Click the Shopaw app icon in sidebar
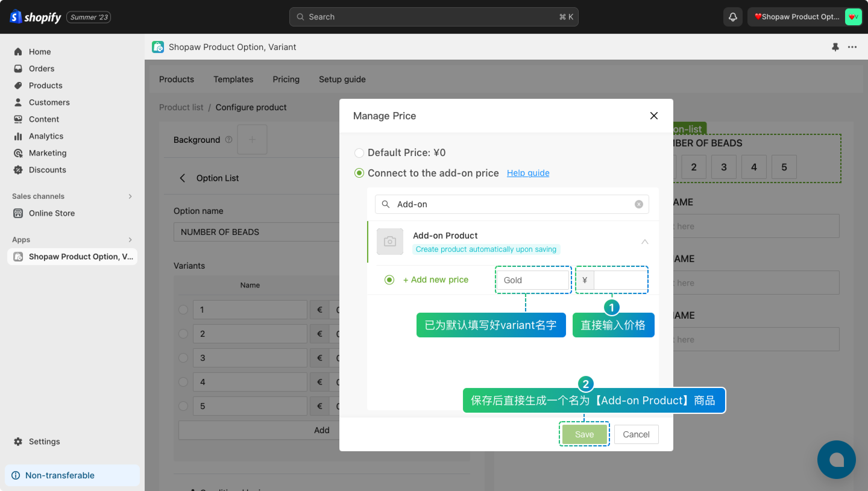The image size is (868, 491). point(18,257)
